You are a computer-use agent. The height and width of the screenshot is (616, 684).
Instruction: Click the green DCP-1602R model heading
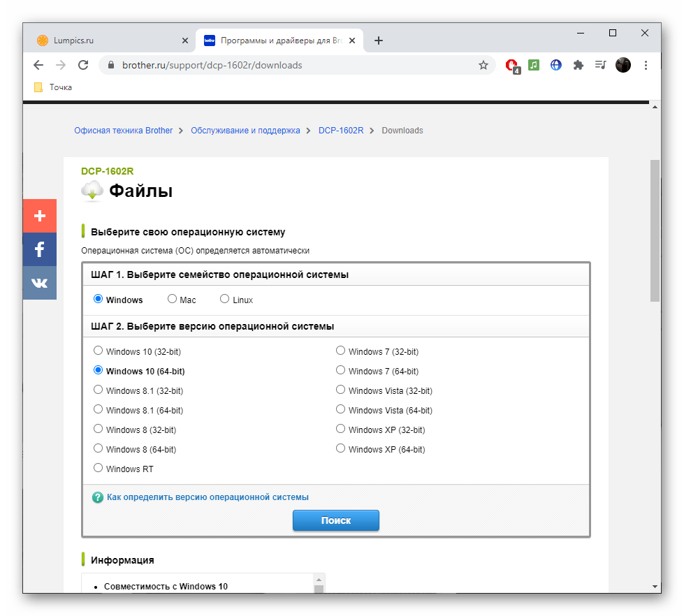108,171
